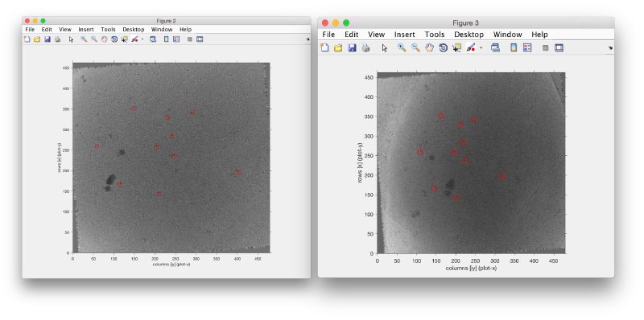Toggle Zoom In mode in Figure 3
Image resolution: width=644 pixels, height=320 pixels.
coord(402,47)
